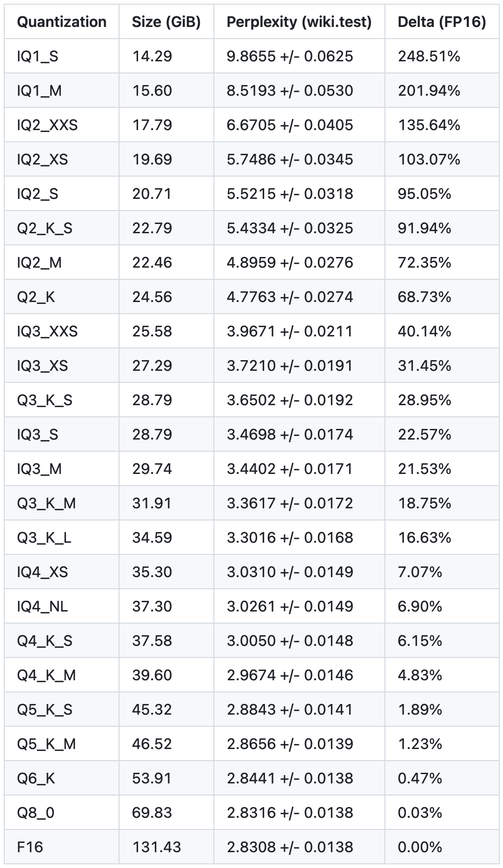Viewport: 503px width, 868px height.
Task: Click the delta value 68.73%
Action: 424,297
